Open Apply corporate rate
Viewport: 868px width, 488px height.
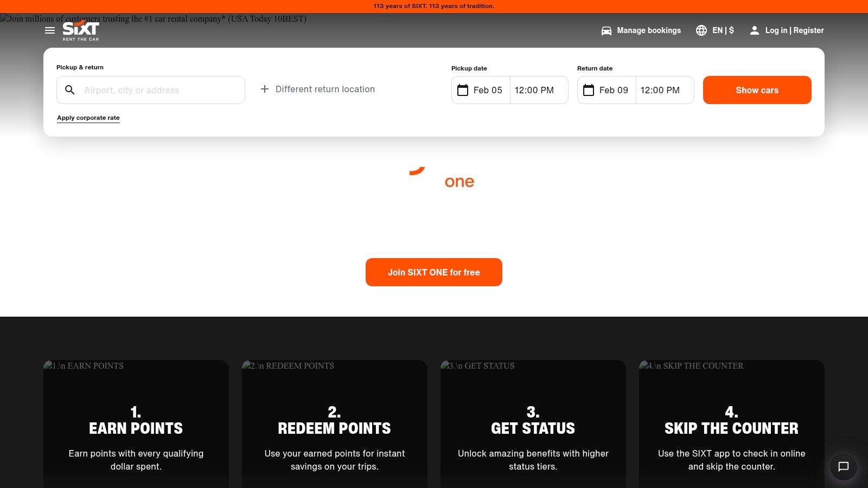point(88,117)
